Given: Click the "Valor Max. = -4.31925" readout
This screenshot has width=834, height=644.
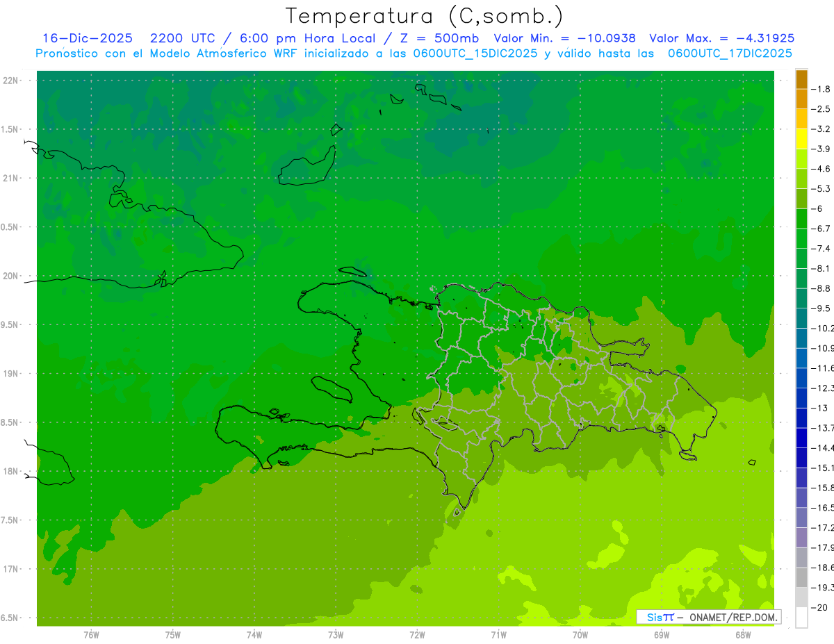Looking at the screenshot, I should pos(721,38).
